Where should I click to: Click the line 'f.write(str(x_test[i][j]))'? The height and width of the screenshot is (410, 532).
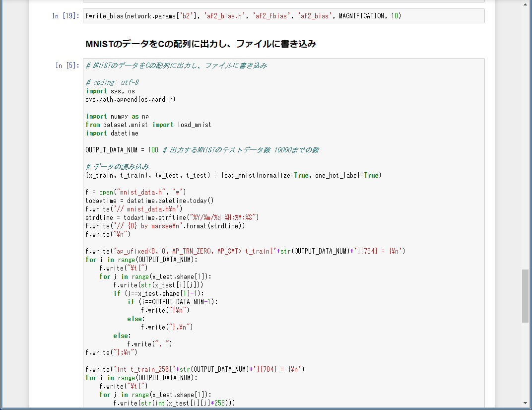coord(158,285)
